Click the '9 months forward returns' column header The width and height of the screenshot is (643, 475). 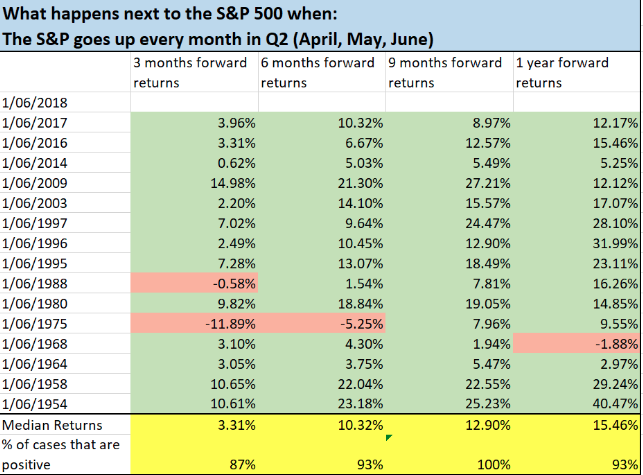[448, 72]
